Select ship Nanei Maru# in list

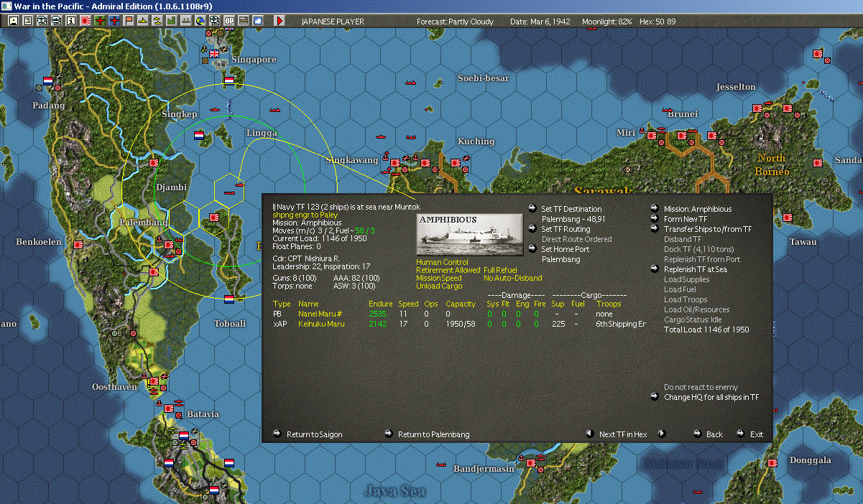click(319, 314)
